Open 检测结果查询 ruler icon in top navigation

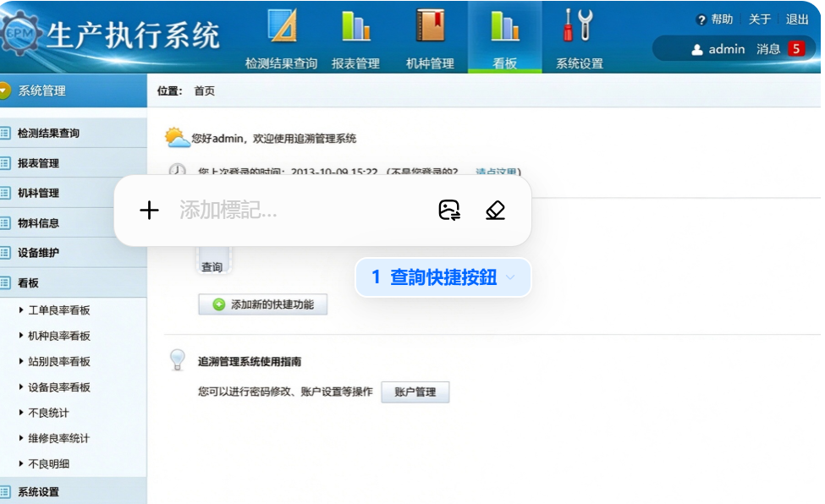click(283, 25)
